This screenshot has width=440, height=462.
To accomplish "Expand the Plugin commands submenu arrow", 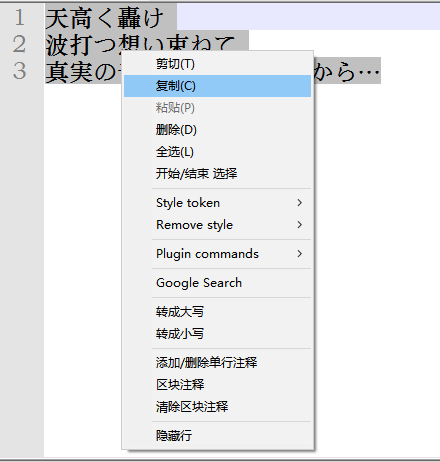I will coord(299,254).
